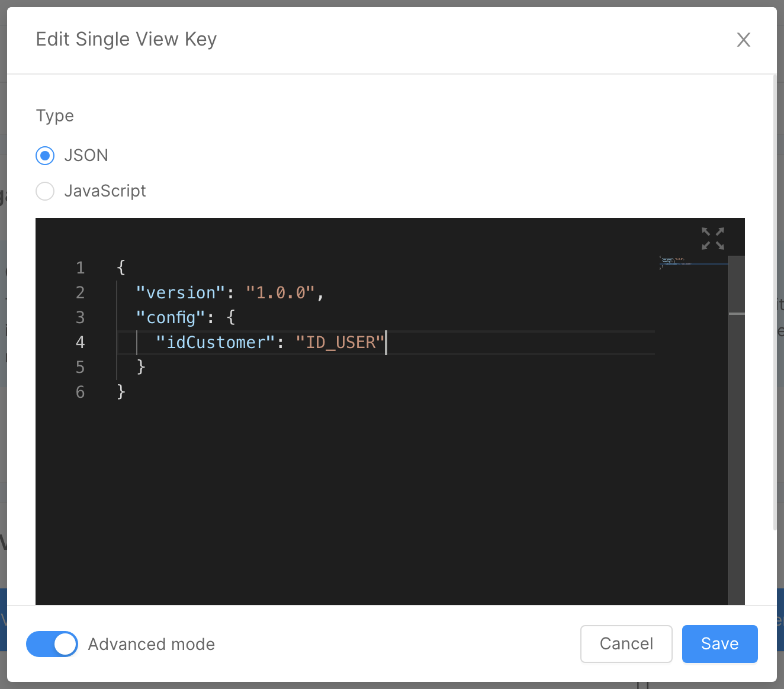This screenshot has width=784, height=689.
Task: Click the closing brace on line 5
Action: pos(141,367)
